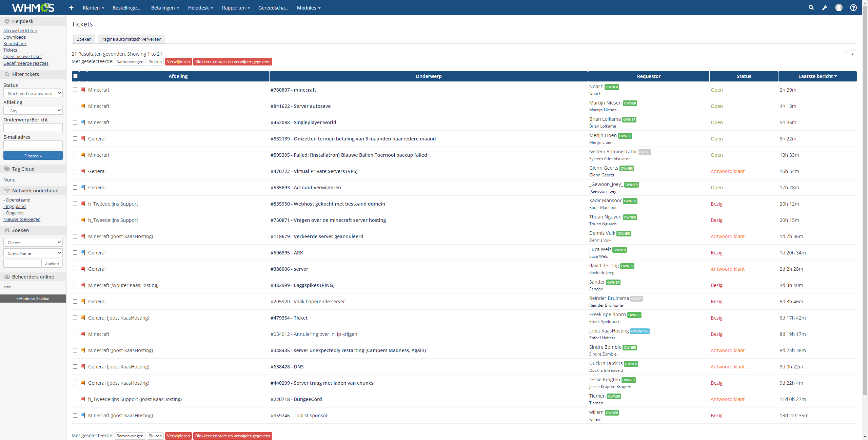Open the Gedefinieerde reacties link
Image resolution: width=868 pixels, height=440 pixels.
click(x=26, y=63)
